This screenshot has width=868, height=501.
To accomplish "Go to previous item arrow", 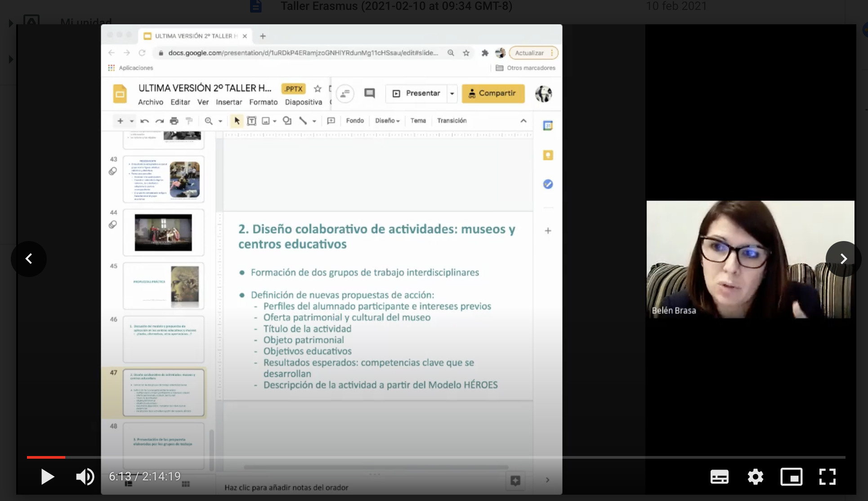I will click(x=29, y=259).
